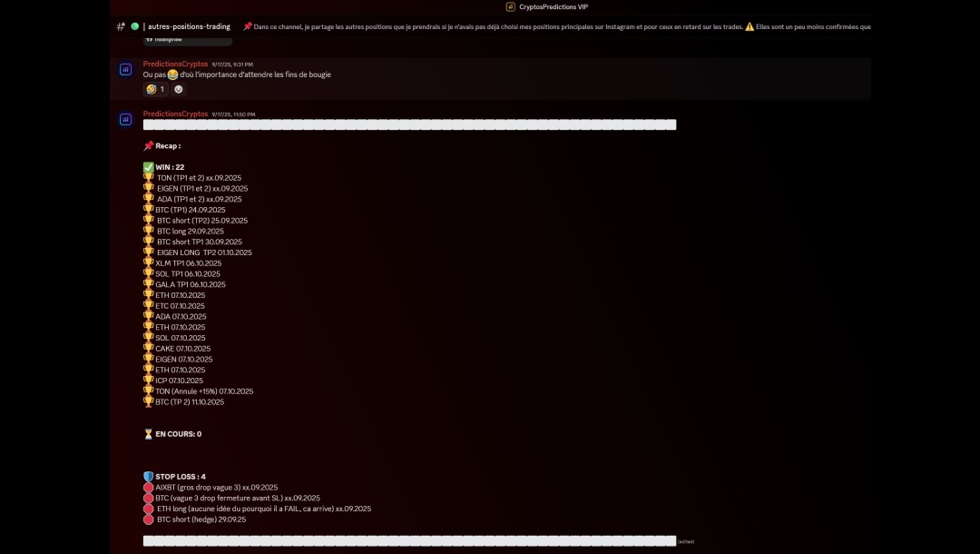The height and width of the screenshot is (554, 980).
Task: Click the 'ICP 07.10.2025' line
Action: pyautogui.click(x=180, y=381)
